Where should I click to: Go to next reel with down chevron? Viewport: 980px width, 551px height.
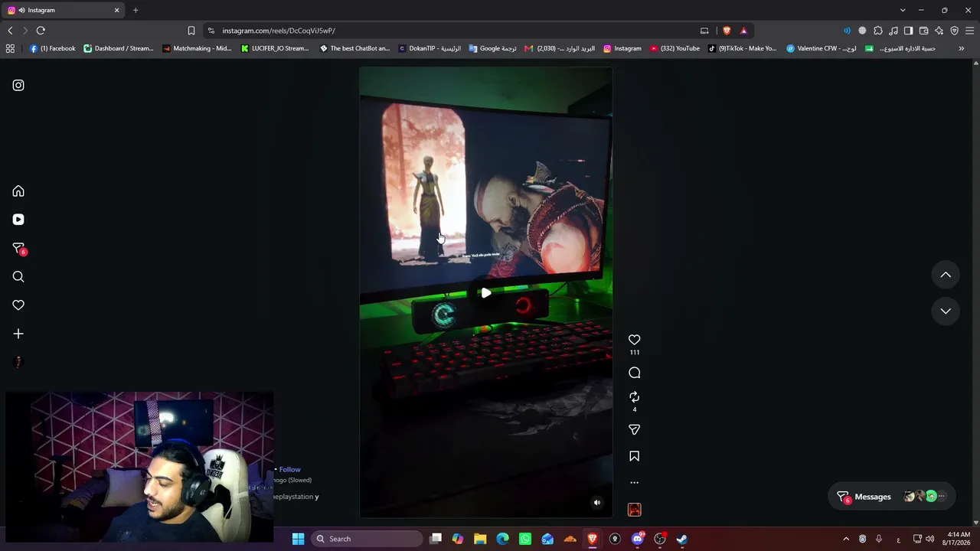pos(946,311)
